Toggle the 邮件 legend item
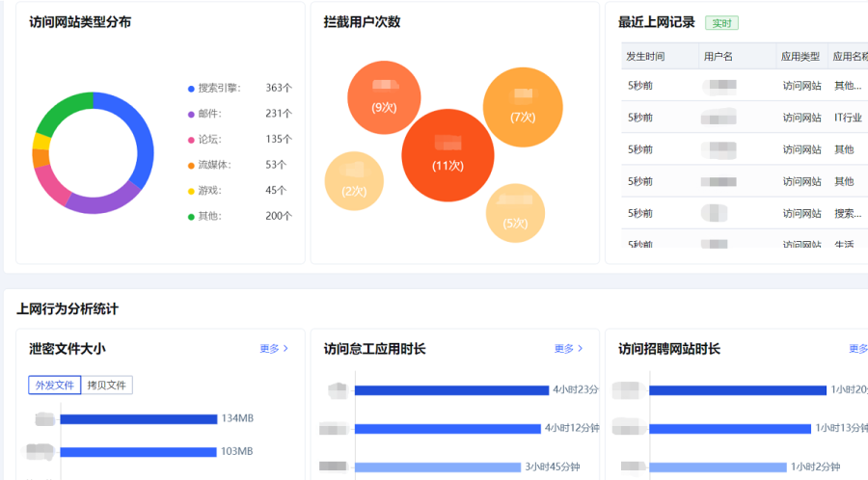 [208, 114]
